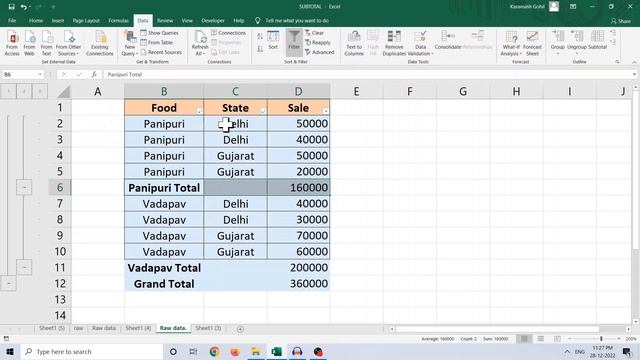
Task: Click the Save icon in title bar
Action: tap(11, 7)
